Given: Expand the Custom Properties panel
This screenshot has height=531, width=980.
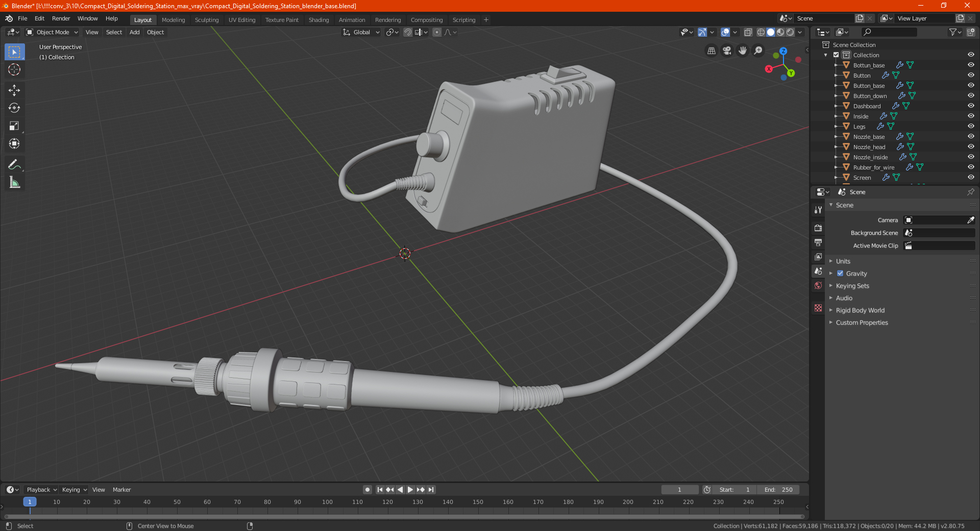Looking at the screenshot, I should pos(862,323).
